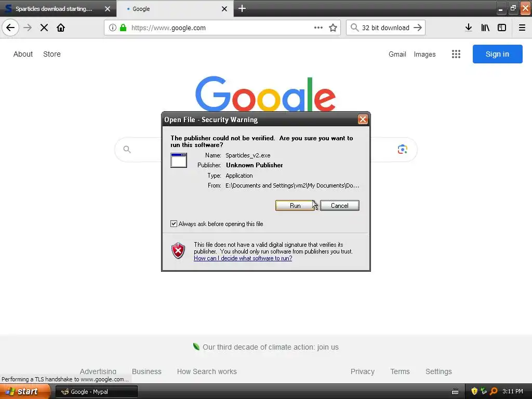Screen dimensions: 532x399
Task: Toggle the sidebar icon in toolbar
Action: tap(502, 28)
